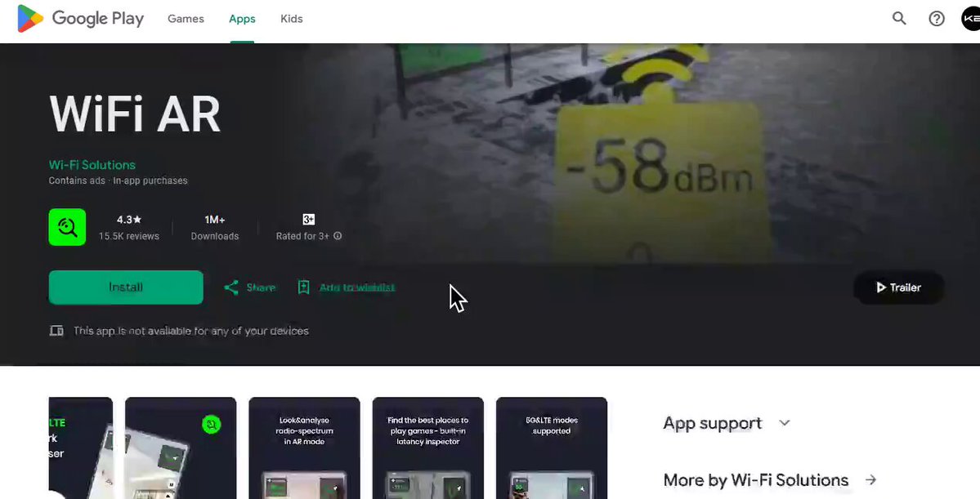
Task: Open the partially visible LTE screenshot
Action: tap(81, 448)
